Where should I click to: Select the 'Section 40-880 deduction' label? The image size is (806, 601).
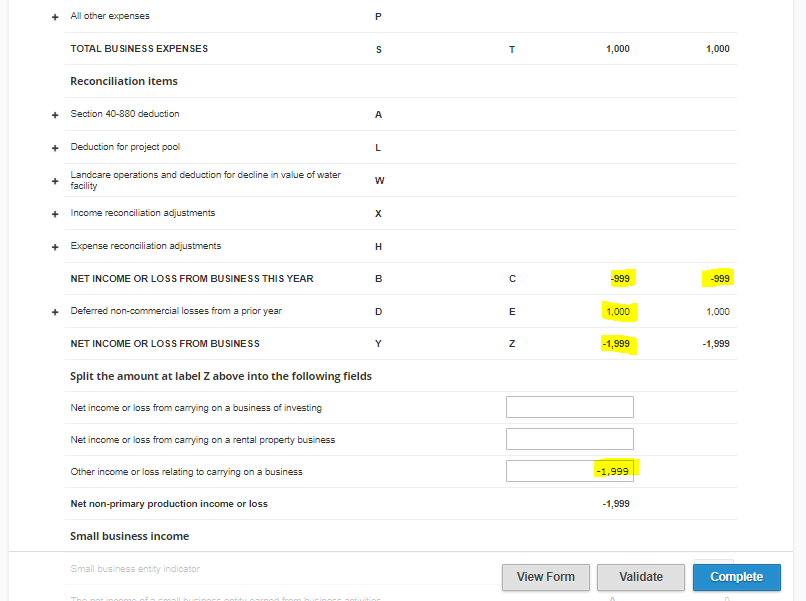[x=125, y=114]
